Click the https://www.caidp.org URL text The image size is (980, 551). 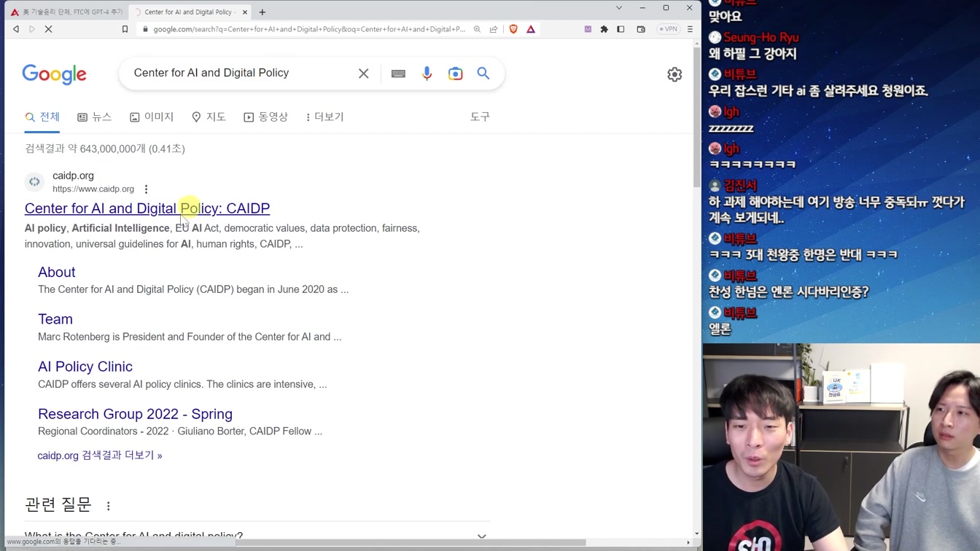pos(93,189)
